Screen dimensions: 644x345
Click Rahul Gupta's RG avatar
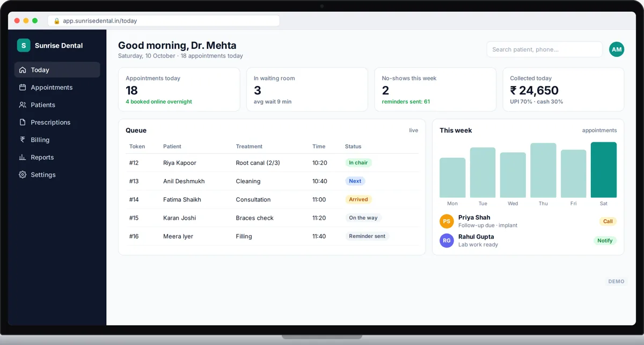click(447, 240)
